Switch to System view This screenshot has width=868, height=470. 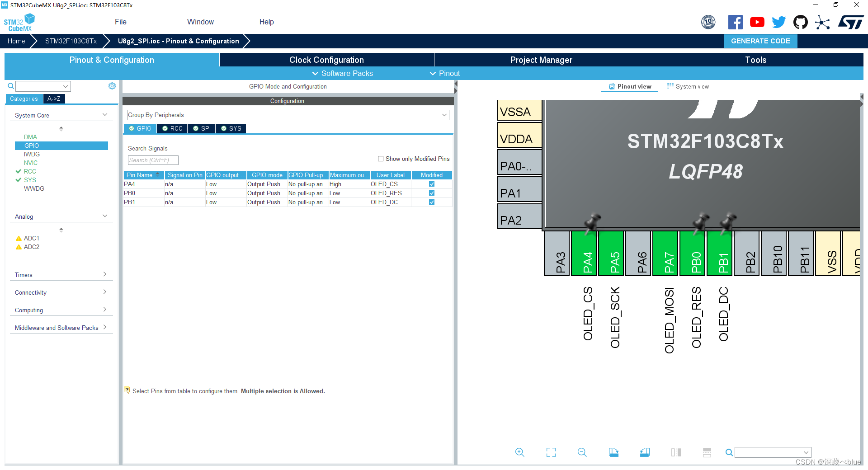click(688, 86)
